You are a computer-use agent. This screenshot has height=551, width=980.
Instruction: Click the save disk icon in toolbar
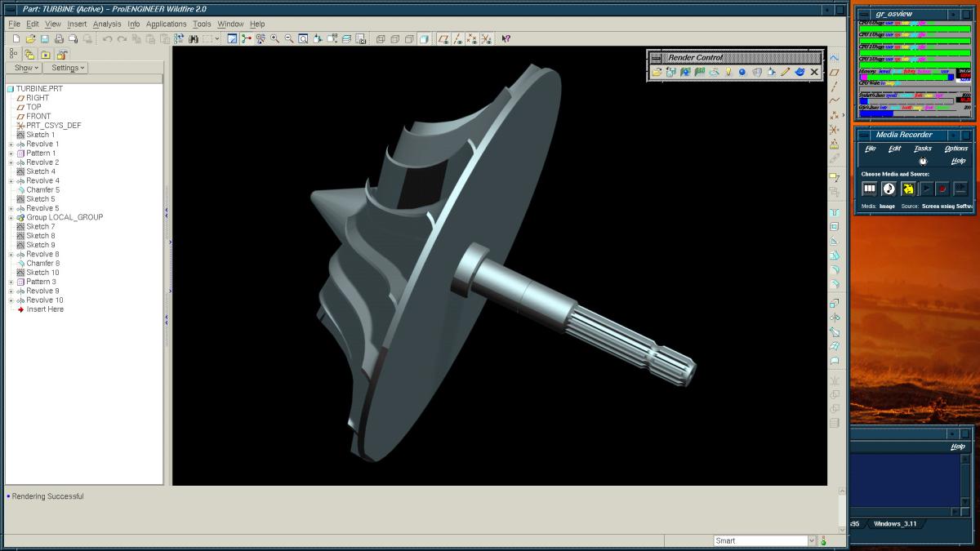click(x=45, y=38)
